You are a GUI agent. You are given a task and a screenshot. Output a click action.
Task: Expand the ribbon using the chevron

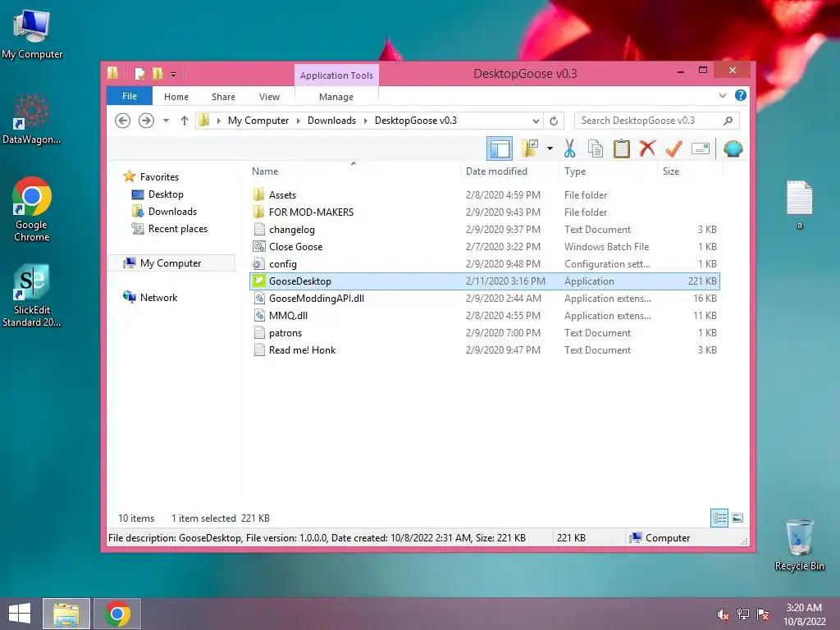click(x=723, y=95)
